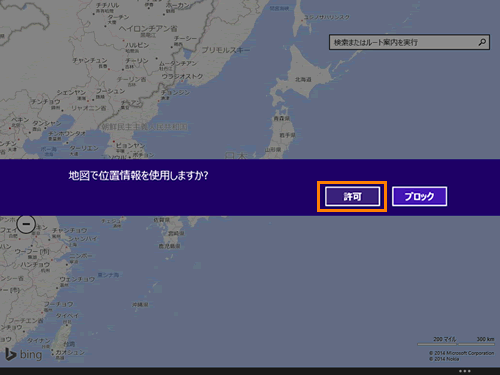
Task: Click the Bing logo
Action: click(x=24, y=354)
